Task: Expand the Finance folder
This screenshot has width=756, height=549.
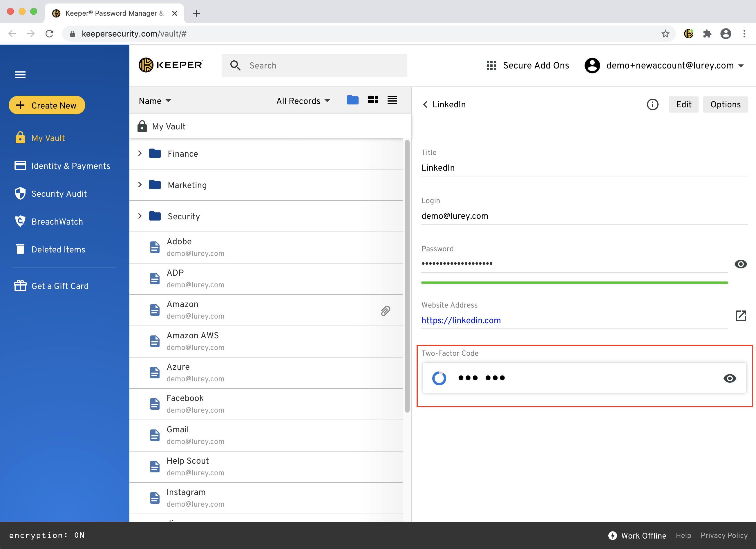Action: 140,153
